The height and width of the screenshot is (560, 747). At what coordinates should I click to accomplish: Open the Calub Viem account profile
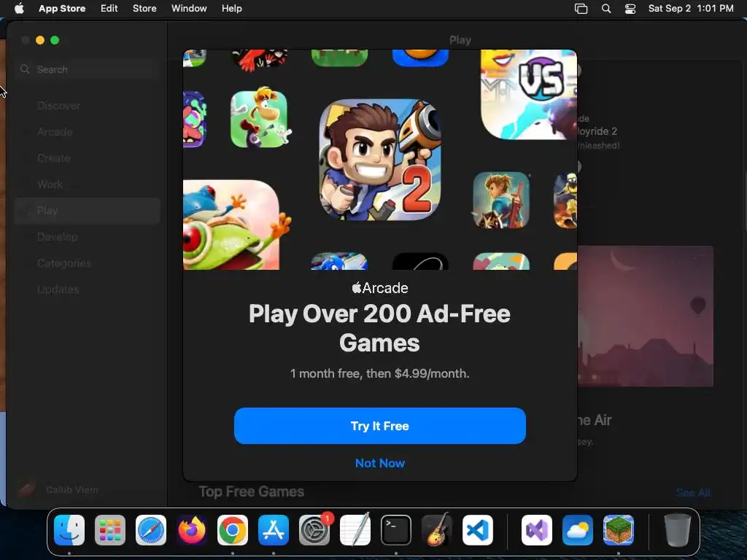pyautogui.click(x=57, y=489)
